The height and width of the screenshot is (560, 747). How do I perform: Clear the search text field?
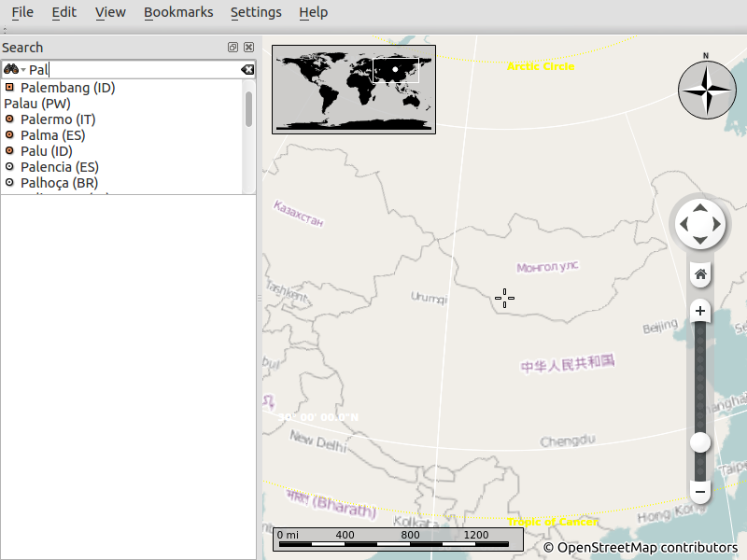coord(247,70)
